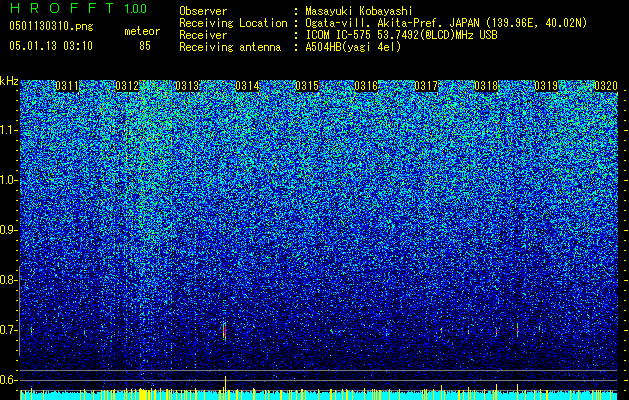Image resolution: width=629 pixels, height=400 pixels.
Task: Click the 0312 time marker
Action: click(127, 86)
